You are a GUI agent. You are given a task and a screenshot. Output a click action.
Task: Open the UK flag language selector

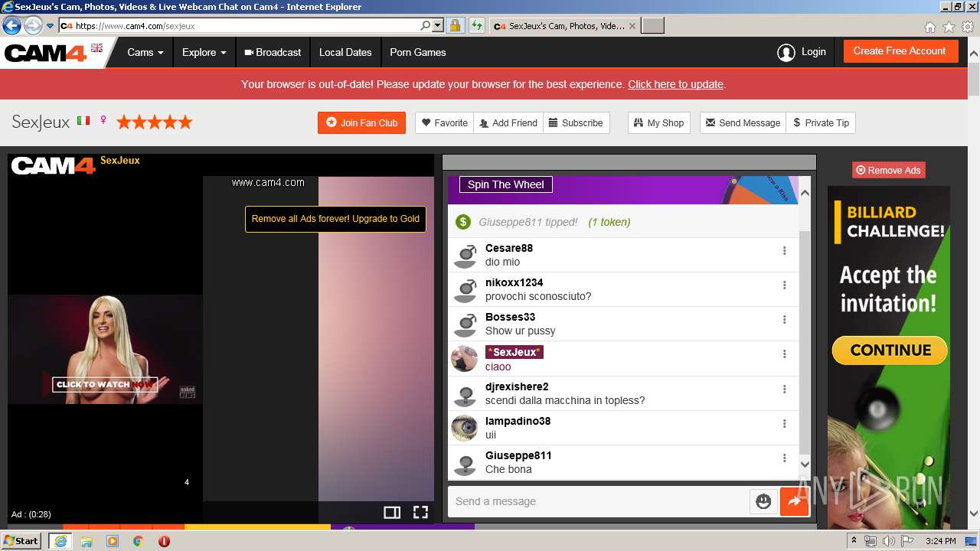(x=96, y=48)
